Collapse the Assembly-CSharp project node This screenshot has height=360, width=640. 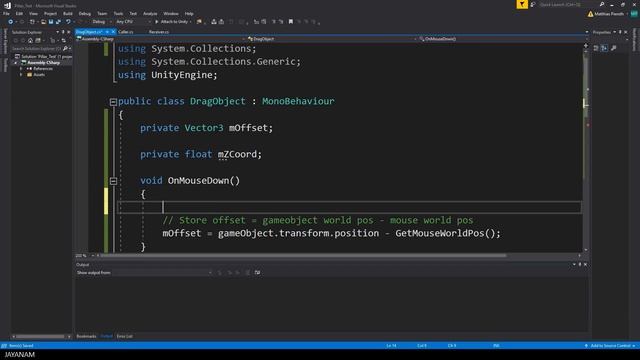16,63
